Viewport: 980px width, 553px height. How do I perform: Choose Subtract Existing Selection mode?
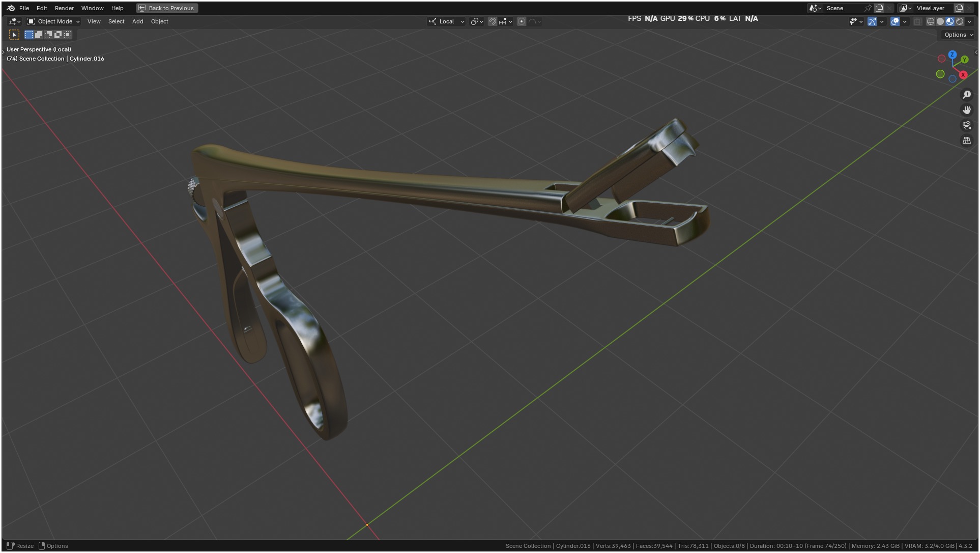[48, 35]
